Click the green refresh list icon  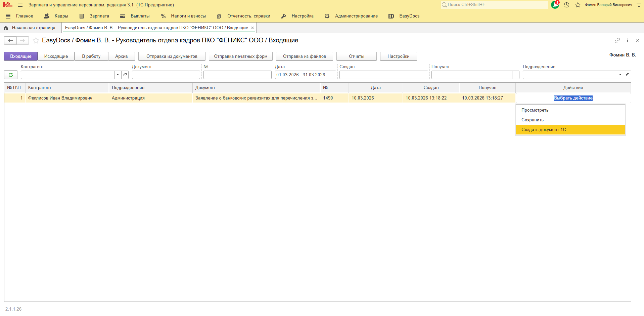(11, 75)
